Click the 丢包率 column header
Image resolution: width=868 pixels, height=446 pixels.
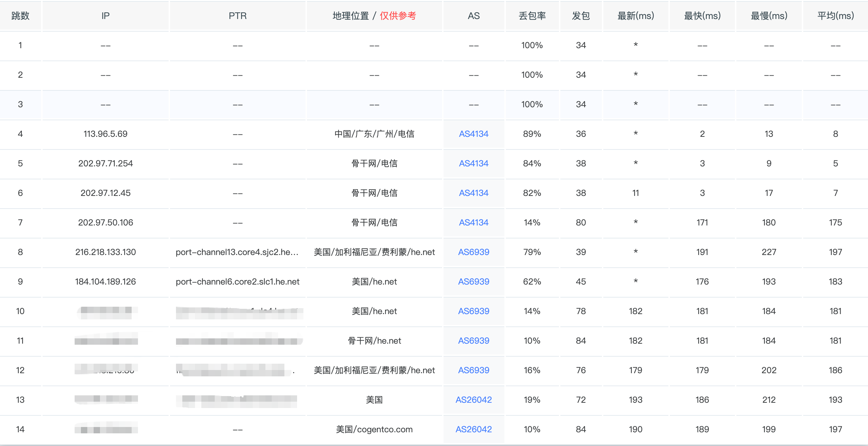(532, 16)
